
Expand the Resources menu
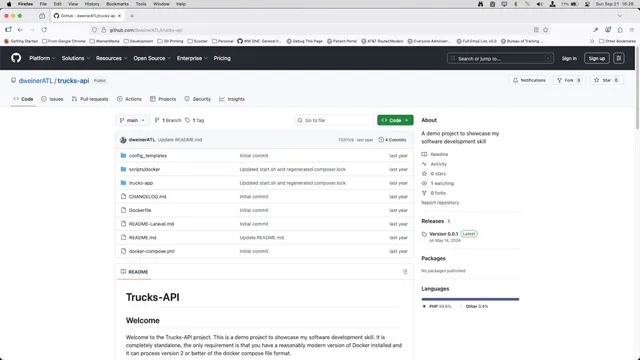(111, 58)
